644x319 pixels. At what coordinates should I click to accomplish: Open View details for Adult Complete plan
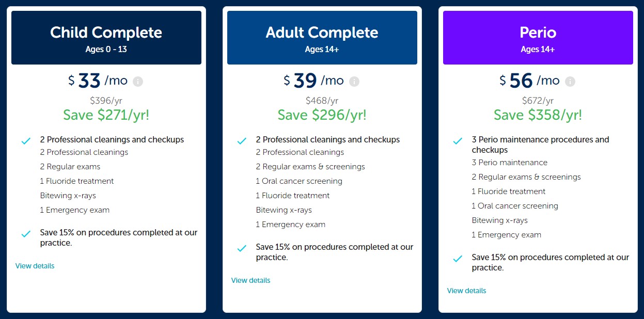pyautogui.click(x=250, y=280)
